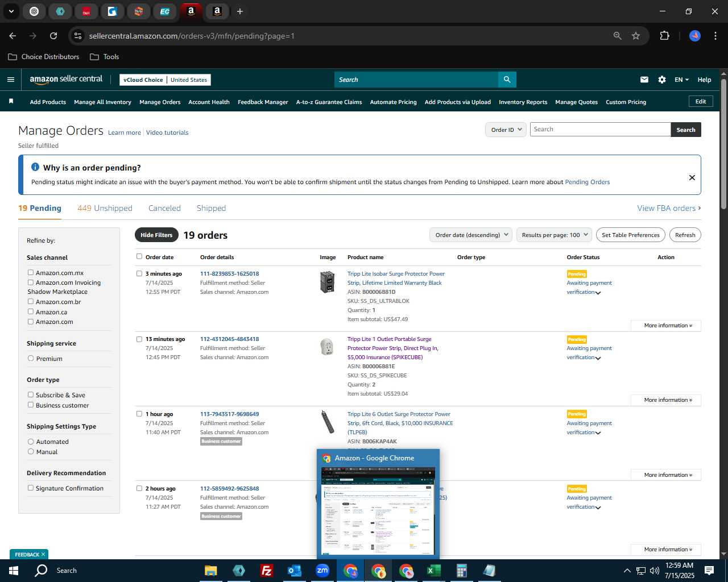The image size is (728, 582).
Task: Open a new browser tab
Action: click(240, 11)
